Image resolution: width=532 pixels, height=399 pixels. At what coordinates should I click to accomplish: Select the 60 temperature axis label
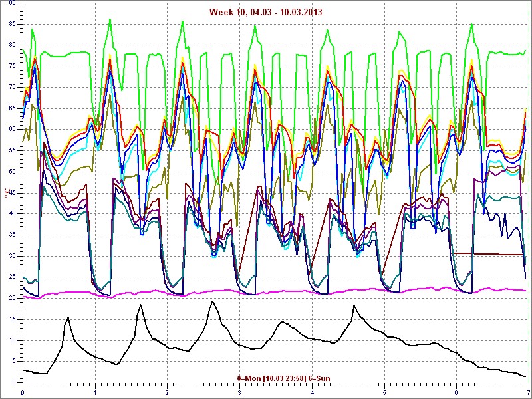pos(12,130)
